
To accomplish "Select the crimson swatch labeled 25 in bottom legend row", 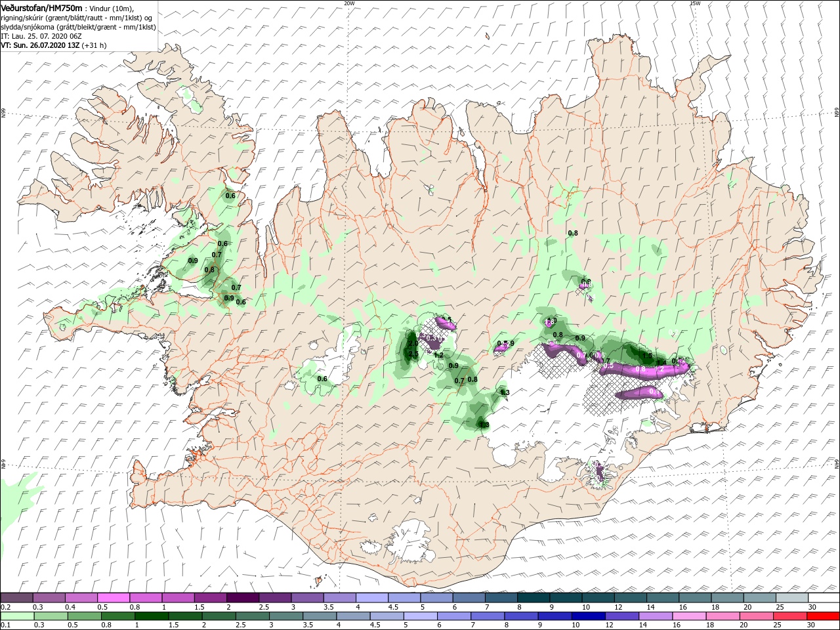I will pos(789,616).
